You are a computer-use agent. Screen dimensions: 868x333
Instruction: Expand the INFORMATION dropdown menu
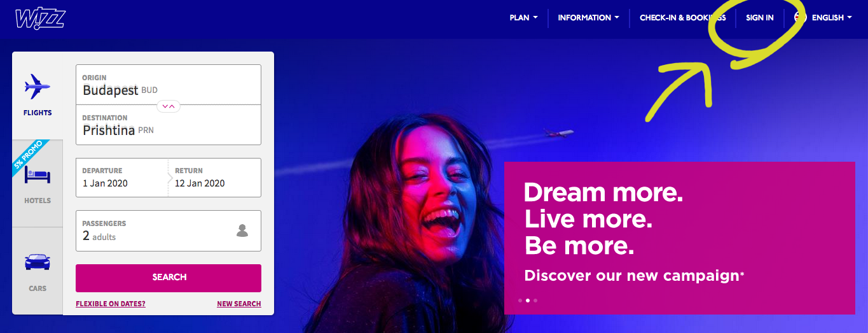[x=588, y=18]
